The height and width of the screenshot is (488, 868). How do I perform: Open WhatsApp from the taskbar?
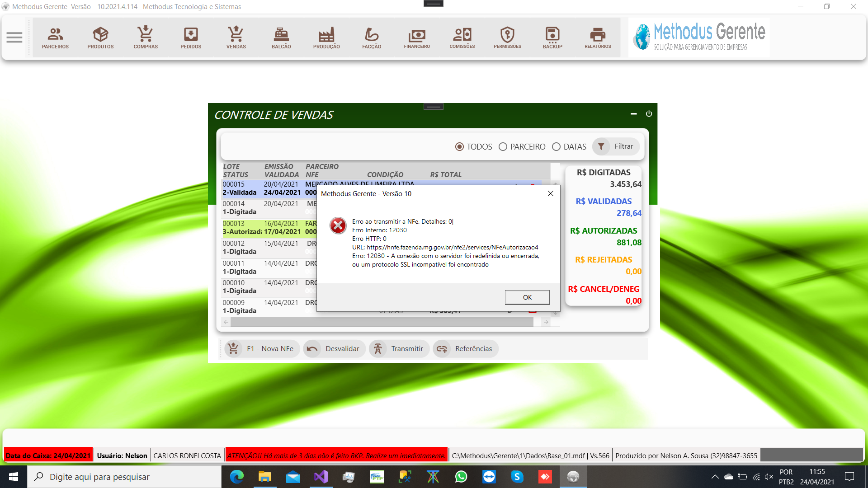pos(461,477)
